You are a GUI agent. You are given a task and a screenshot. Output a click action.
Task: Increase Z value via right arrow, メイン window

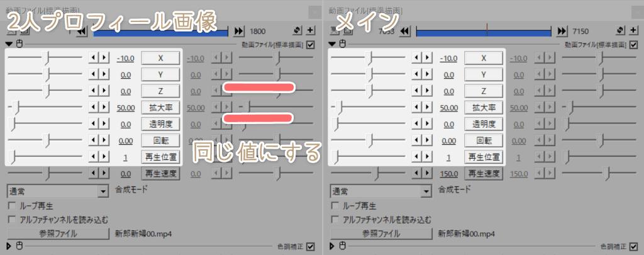coord(427,91)
